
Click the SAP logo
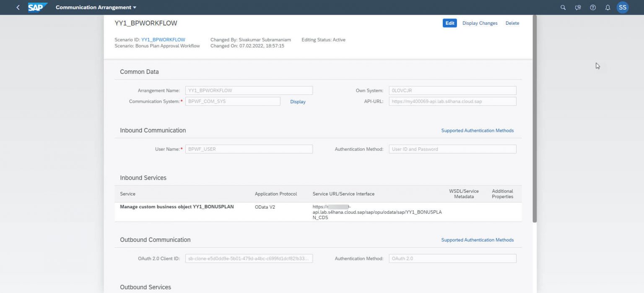pos(37,7)
